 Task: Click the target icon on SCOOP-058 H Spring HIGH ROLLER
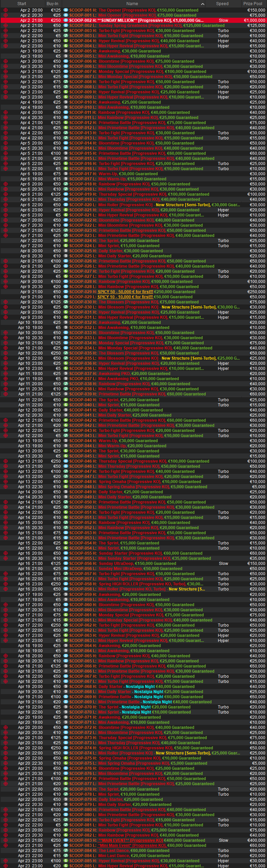[5, 584]
